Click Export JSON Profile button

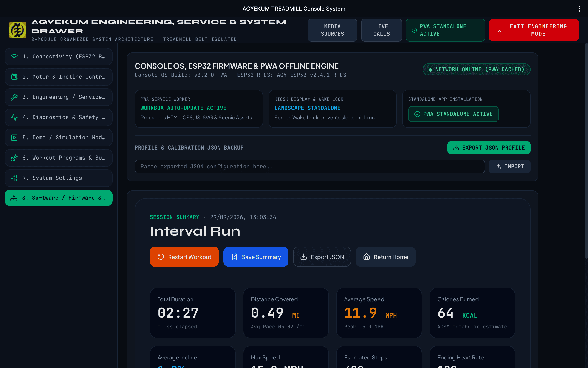coord(489,148)
